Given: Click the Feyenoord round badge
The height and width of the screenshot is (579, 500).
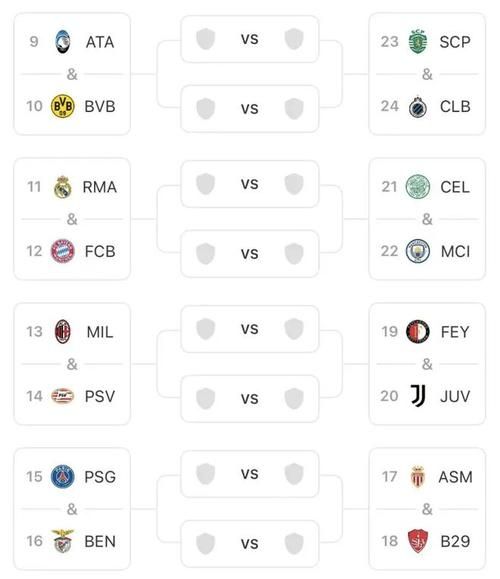Looking at the screenshot, I should pos(418,332).
